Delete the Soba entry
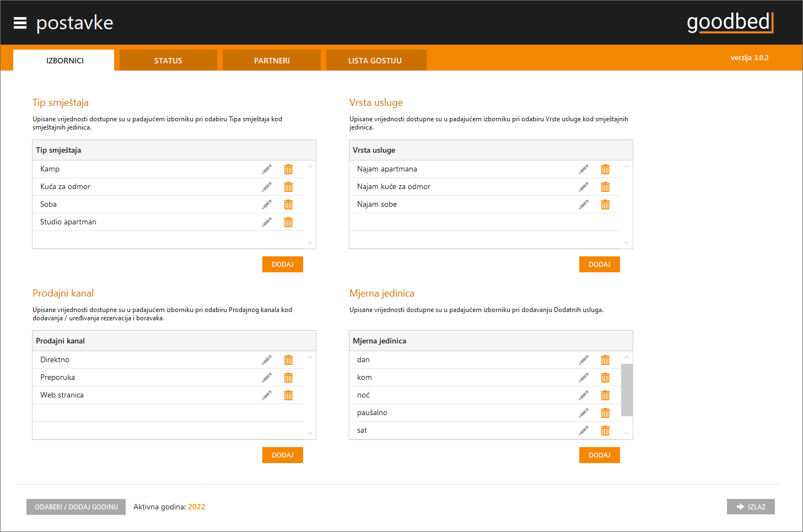 coord(288,205)
